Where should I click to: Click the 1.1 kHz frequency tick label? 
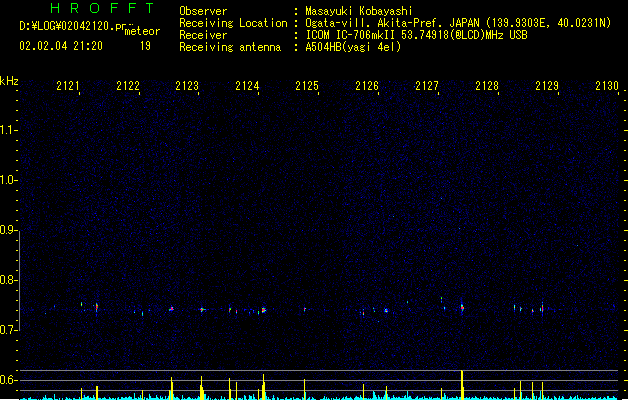pos(8,130)
